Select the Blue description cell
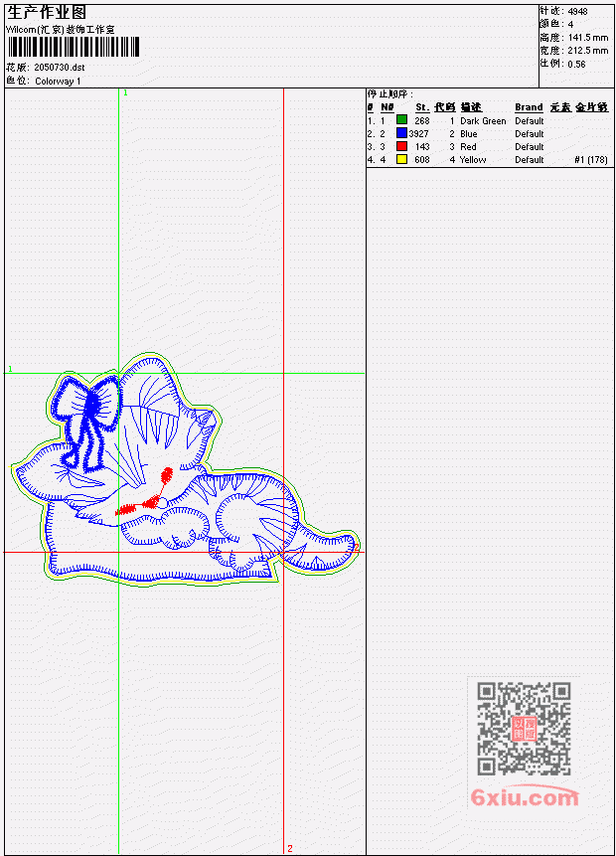 [x=468, y=134]
